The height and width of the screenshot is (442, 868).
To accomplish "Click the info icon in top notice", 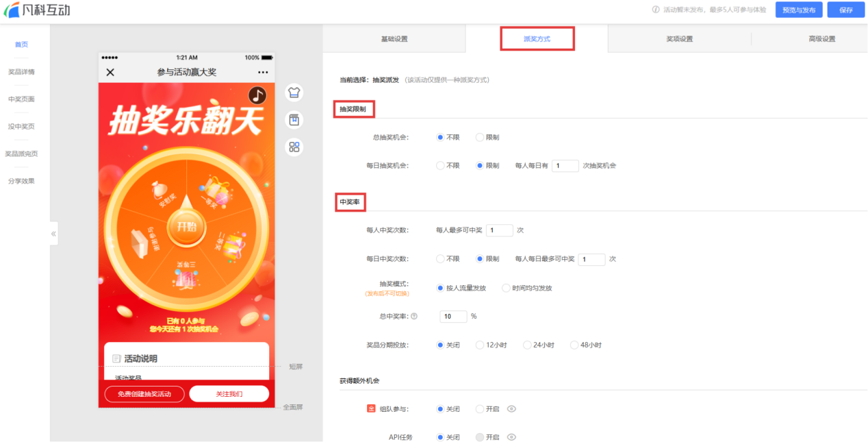I will [x=656, y=10].
